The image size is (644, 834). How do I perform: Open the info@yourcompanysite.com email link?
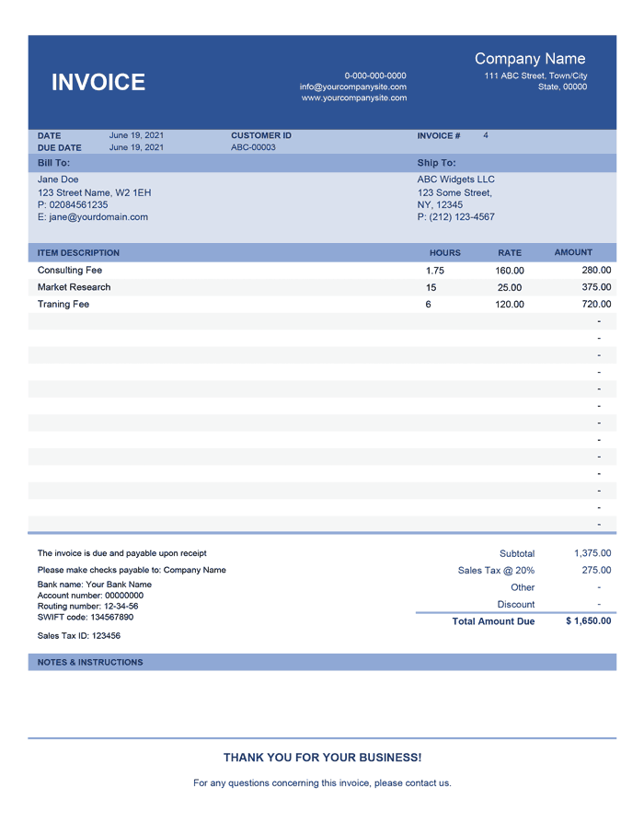click(x=352, y=87)
